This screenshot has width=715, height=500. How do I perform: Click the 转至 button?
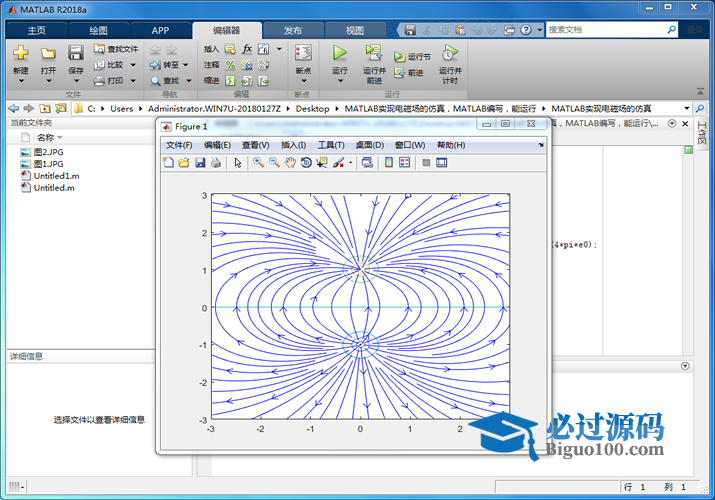click(x=164, y=65)
